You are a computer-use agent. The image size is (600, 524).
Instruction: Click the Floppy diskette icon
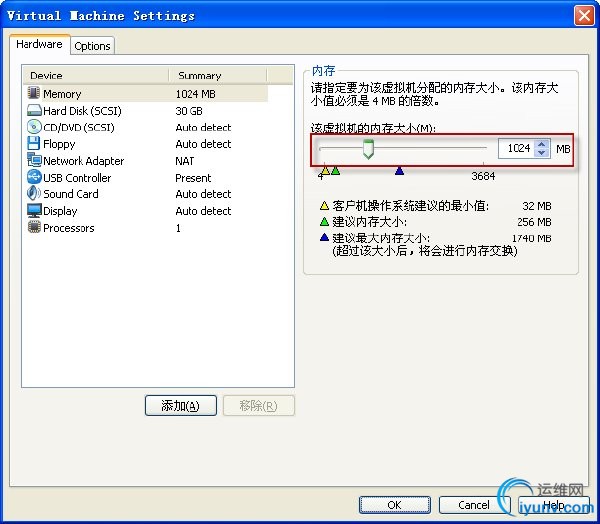click(34, 144)
